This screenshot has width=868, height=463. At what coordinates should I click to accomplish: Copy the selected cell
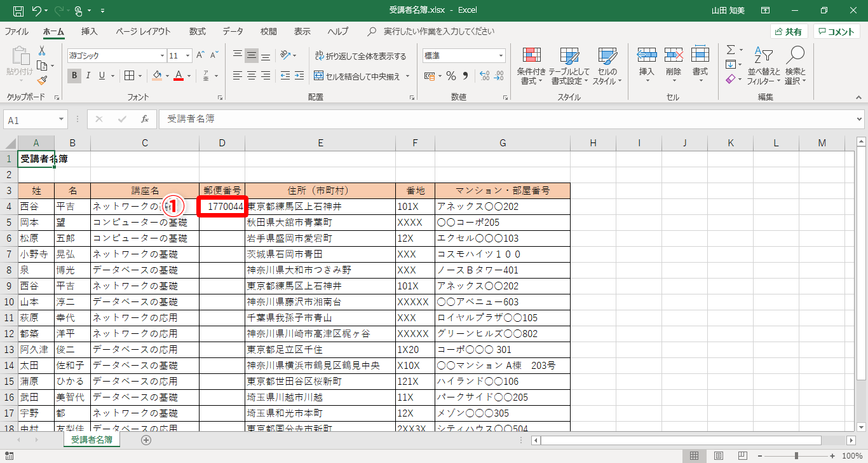[42, 66]
